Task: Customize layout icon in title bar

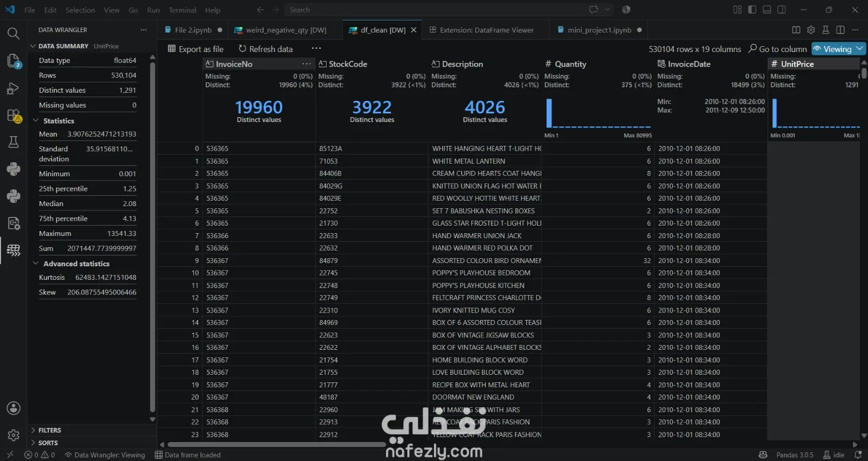Action: coord(737,10)
